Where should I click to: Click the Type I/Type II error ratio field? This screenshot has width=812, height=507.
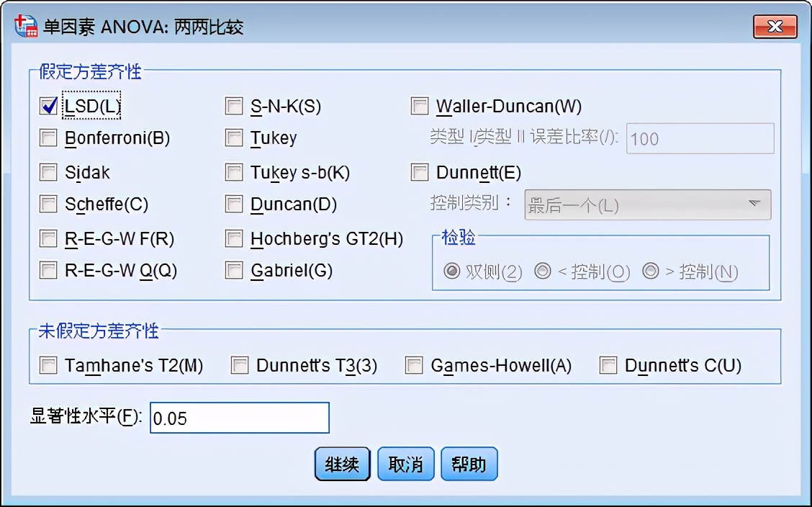tap(700, 138)
